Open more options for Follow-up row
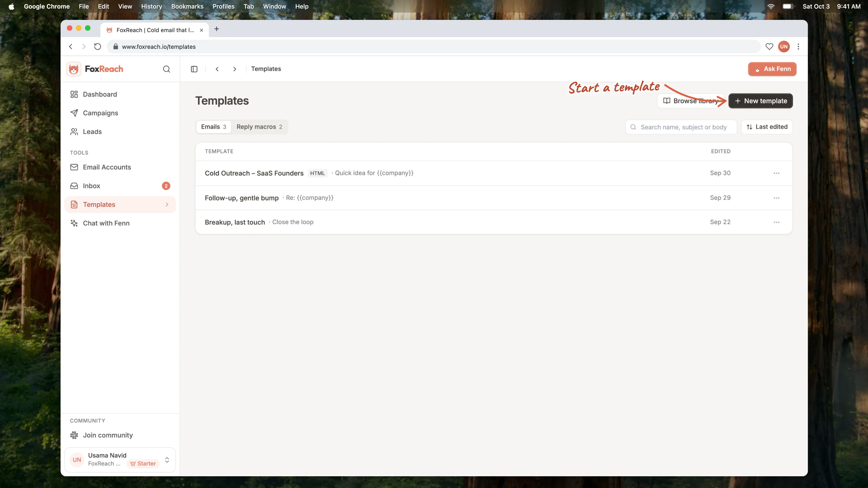 tap(776, 198)
